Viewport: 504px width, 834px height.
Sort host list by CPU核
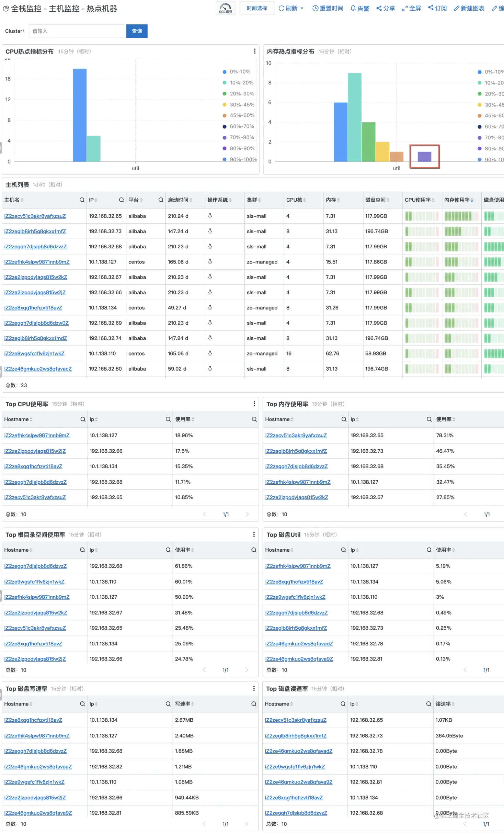pos(305,200)
